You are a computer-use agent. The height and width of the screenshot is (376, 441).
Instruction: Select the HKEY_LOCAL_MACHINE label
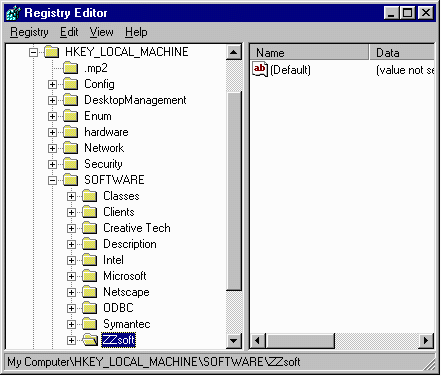coord(127,52)
